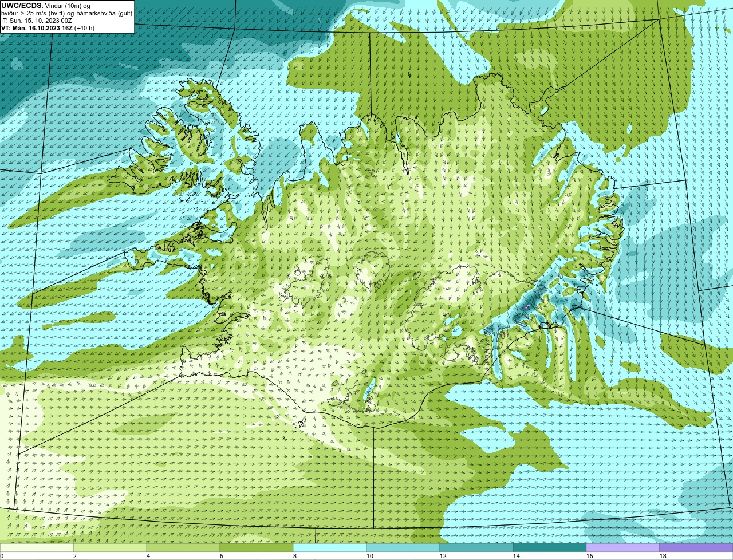733x560 pixels.
Task: Click the 4–6 m/s green legend swatch
Action: click(183, 547)
